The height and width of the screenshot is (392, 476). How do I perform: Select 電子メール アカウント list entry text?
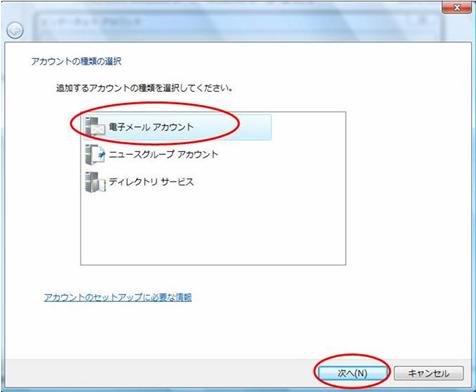(x=151, y=127)
